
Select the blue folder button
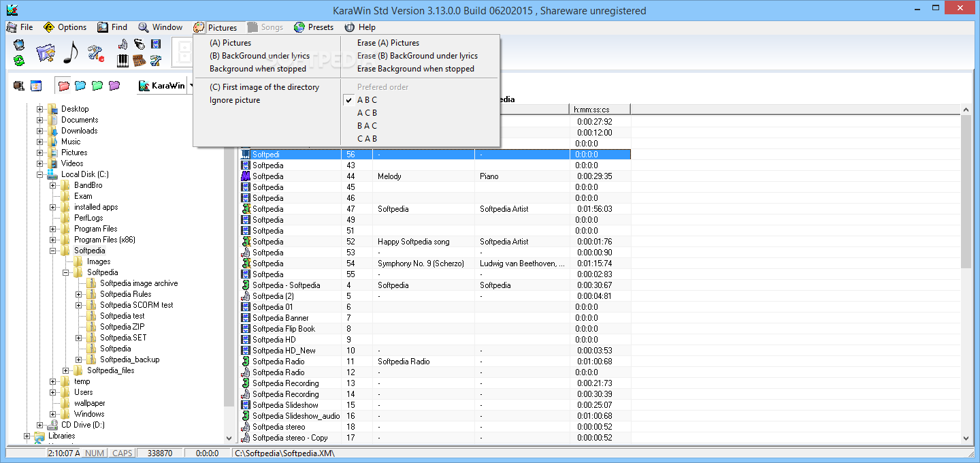coord(80,86)
